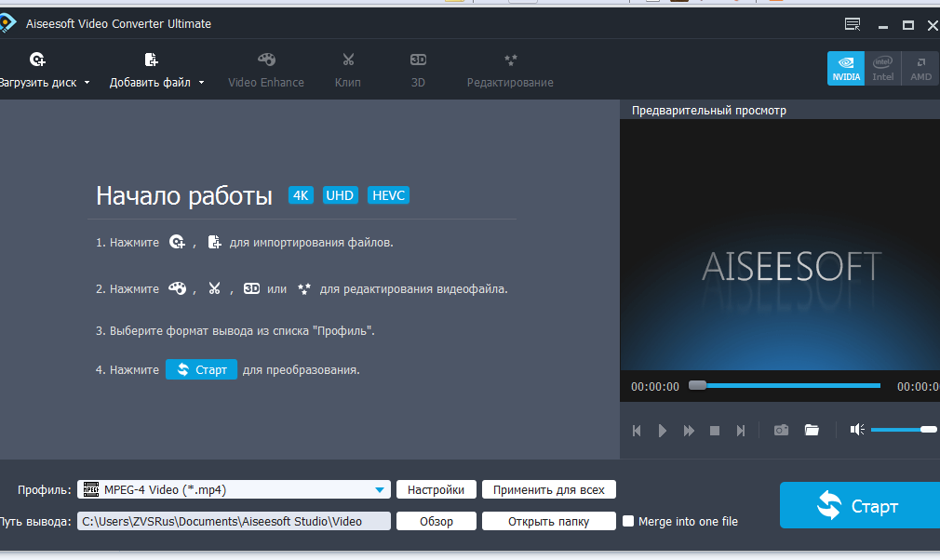Take a snapshot with the camera icon
The width and height of the screenshot is (940, 560).
pyautogui.click(x=781, y=430)
